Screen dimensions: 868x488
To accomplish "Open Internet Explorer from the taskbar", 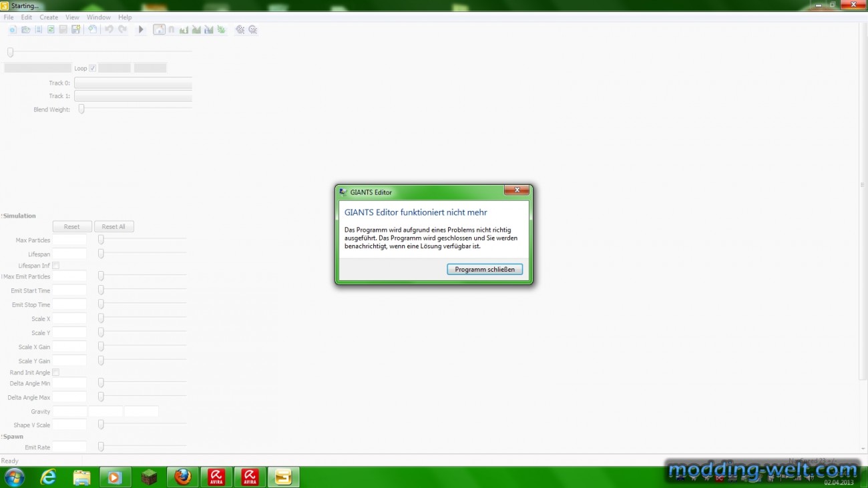I will [x=49, y=477].
